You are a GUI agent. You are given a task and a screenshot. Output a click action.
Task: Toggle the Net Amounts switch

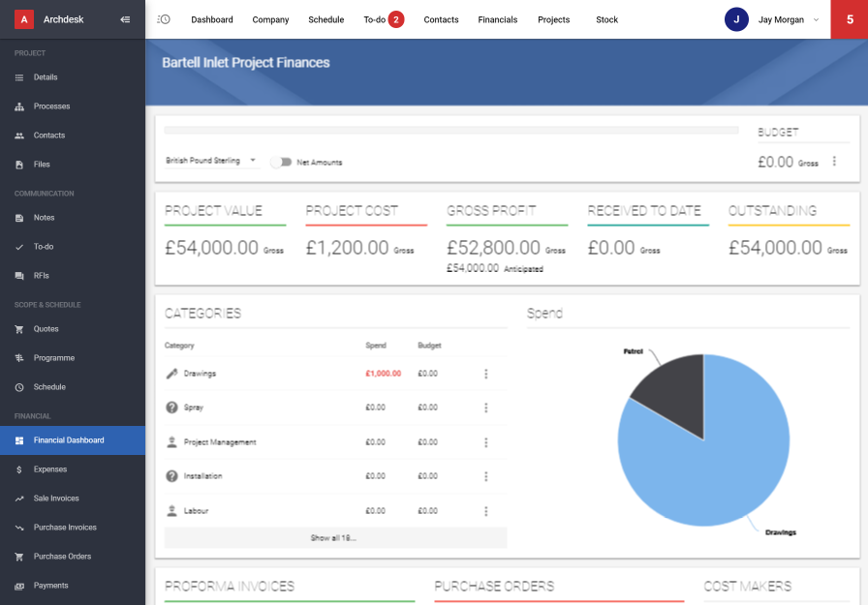[x=281, y=163]
